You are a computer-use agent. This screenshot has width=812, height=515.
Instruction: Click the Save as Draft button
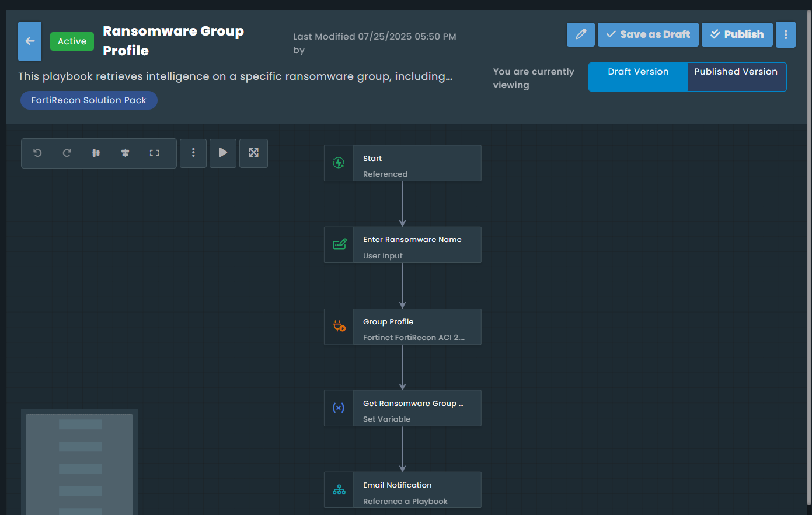(648, 34)
